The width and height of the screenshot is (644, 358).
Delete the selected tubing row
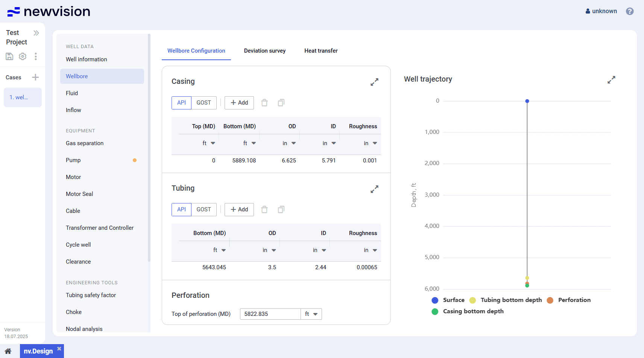pyautogui.click(x=264, y=209)
